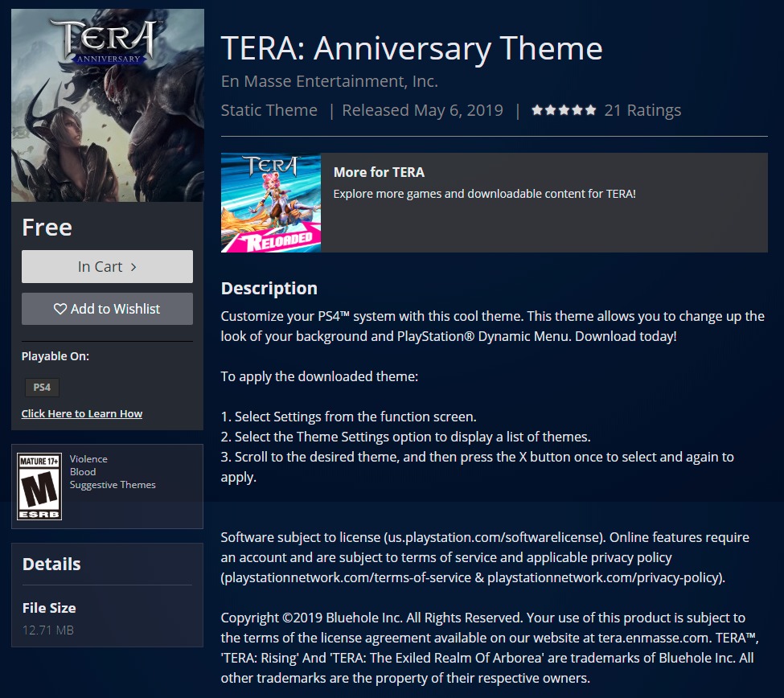
Task: Click Add to Wishlist button
Action: pos(107,309)
